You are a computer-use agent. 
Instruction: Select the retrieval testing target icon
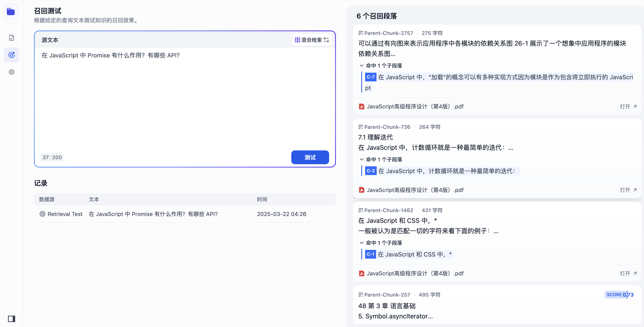[x=12, y=55]
